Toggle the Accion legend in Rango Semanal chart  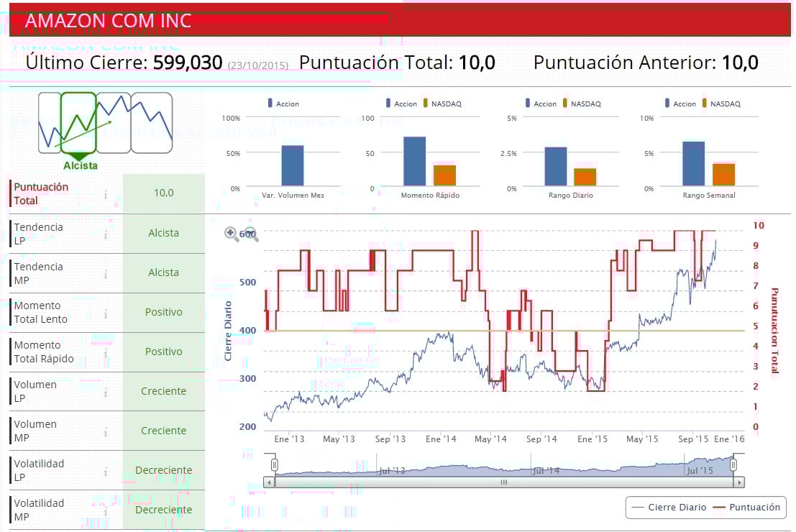[680, 104]
